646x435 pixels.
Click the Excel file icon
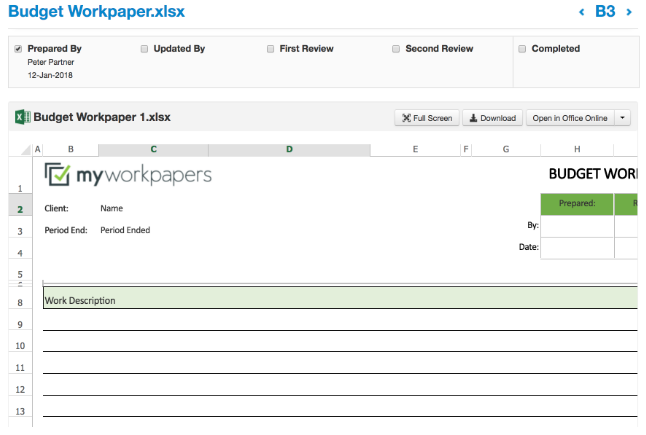pyautogui.click(x=21, y=117)
